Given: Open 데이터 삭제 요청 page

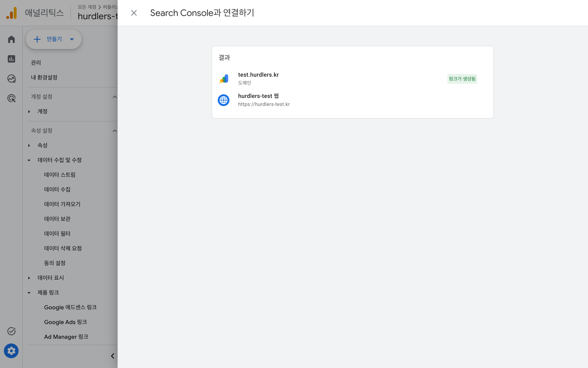Looking at the screenshot, I should 63,248.
